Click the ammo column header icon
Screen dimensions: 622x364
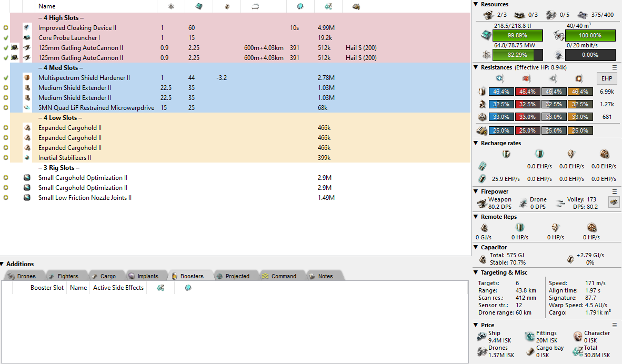pos(356,6)
